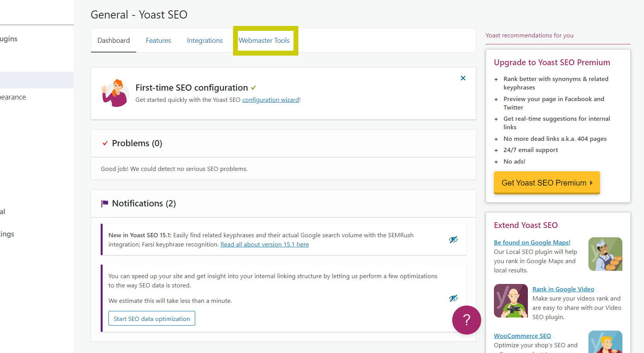
Task: Click 'Good job! We could detect no serious SEO problems.'
Action: tap(174, 169)
